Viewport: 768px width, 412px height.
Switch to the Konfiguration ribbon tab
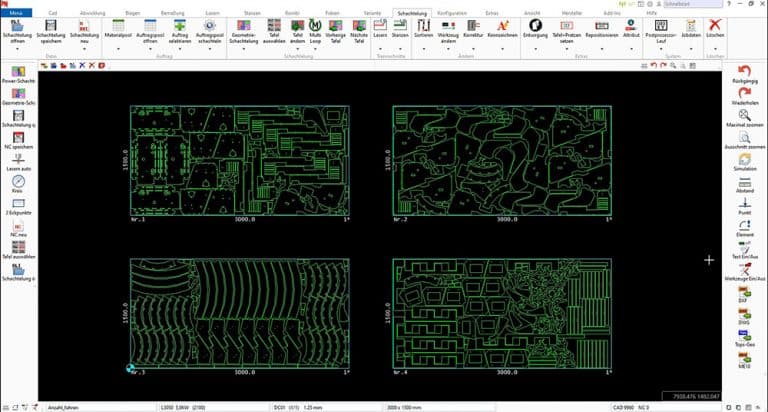click(x=451, y=13)
